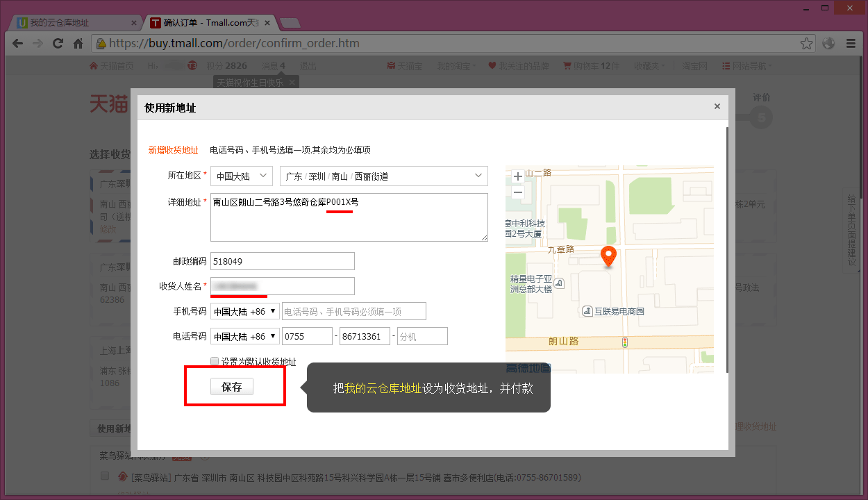Click the 天猫 logo in the page header

(109, 104)
